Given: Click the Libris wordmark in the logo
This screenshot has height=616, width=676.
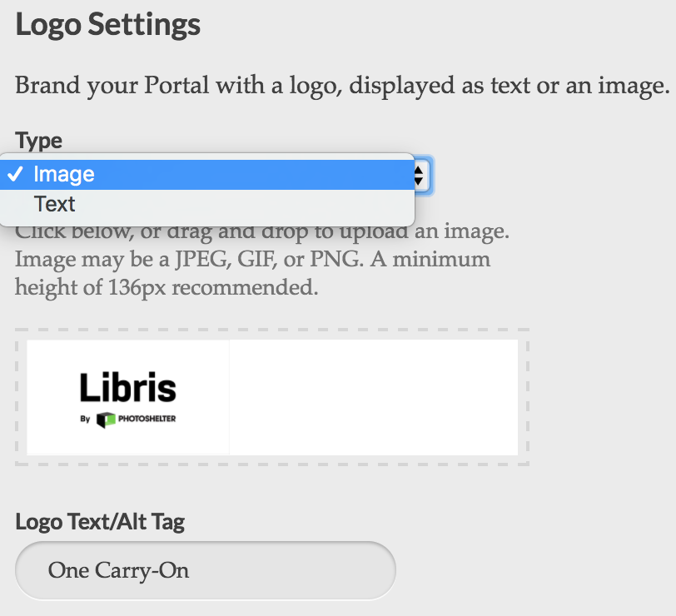Looking at the screenshot, I should pos(128,388).
